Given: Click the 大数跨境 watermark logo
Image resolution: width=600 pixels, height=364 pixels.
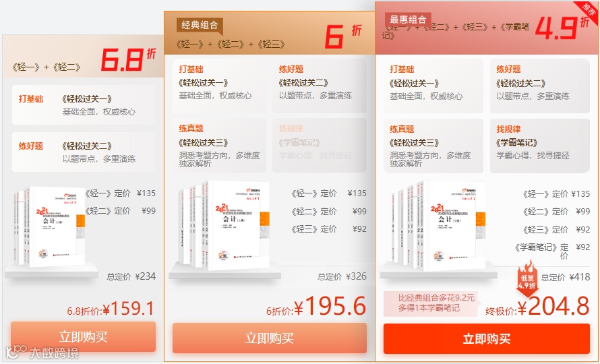Looking at the screenshot, I should tap(42, 353).
